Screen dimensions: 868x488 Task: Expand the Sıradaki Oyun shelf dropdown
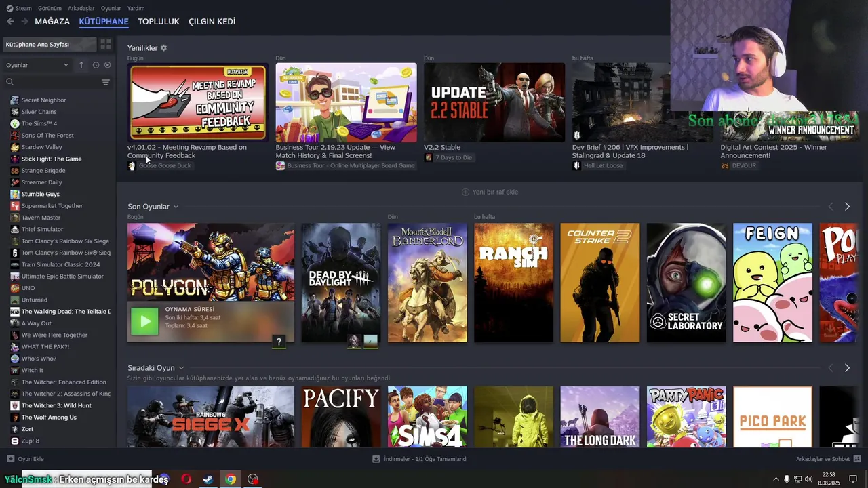181,368
